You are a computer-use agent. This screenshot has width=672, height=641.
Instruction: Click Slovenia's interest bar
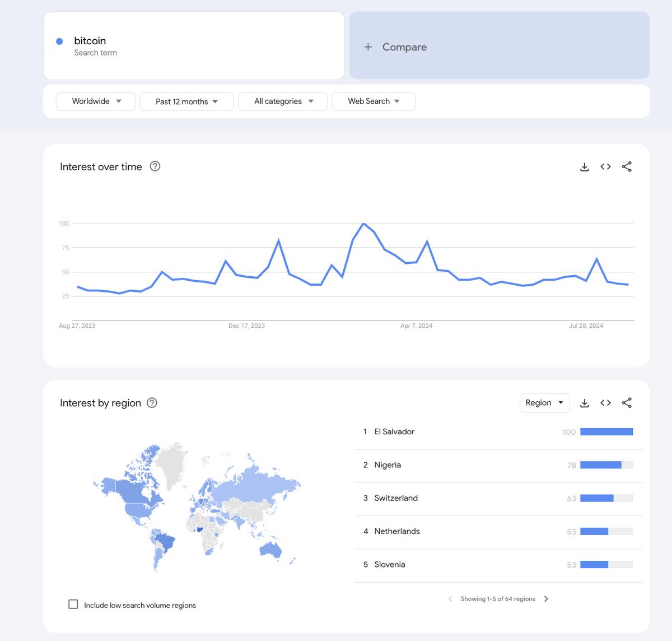[x=606, y=564]
